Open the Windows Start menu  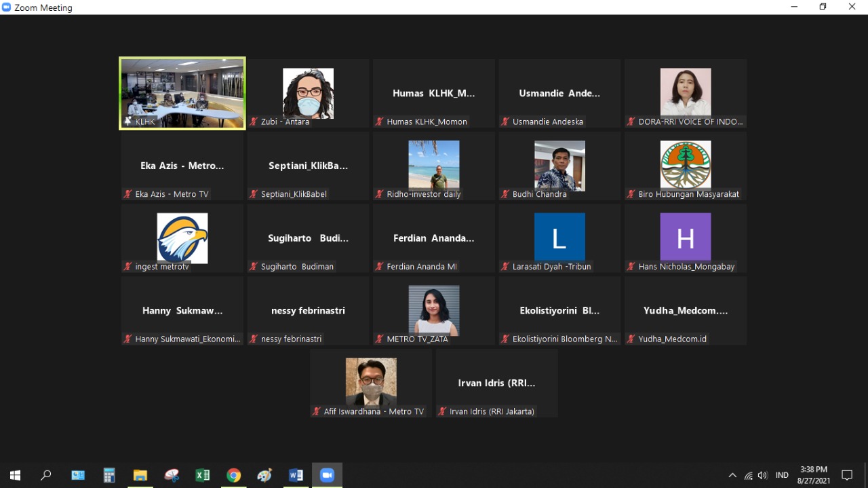[15, 475]
